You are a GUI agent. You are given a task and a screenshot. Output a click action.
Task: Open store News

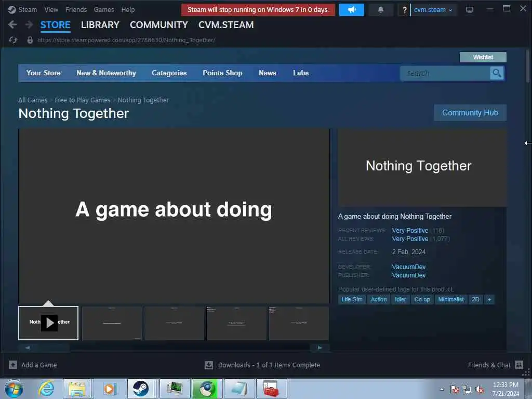click(x=268, y=73)
